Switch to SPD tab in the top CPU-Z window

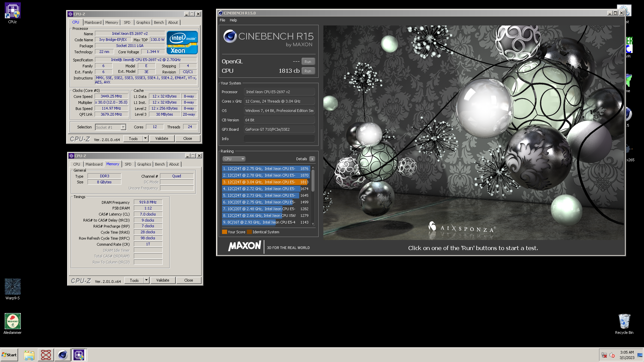pyautogui.click(x=127, y=22)
